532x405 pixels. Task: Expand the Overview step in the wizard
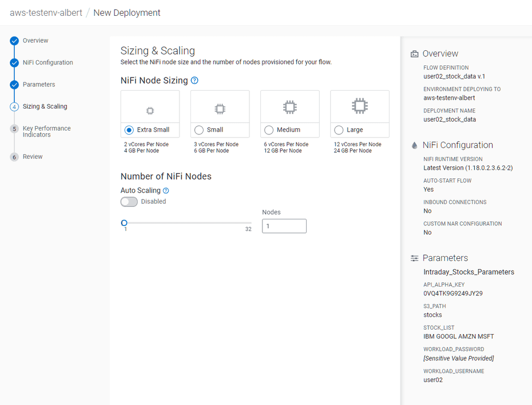click(37, 40)
